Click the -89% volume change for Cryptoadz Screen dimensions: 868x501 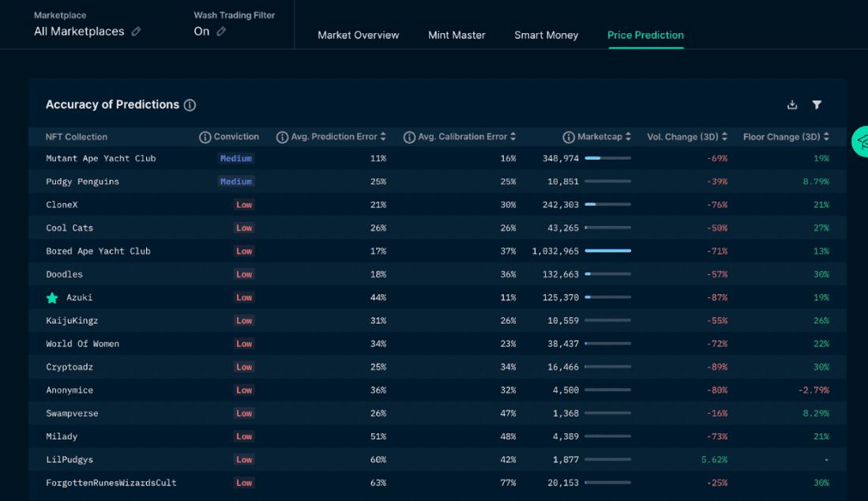(x=717, y=367)
